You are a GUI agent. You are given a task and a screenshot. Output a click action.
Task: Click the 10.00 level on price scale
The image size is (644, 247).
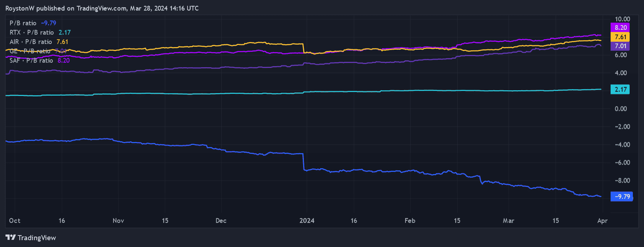click(x=622, y=19)
